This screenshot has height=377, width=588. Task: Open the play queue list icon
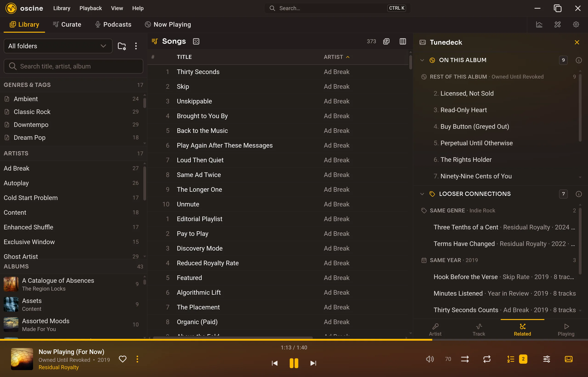510,359
